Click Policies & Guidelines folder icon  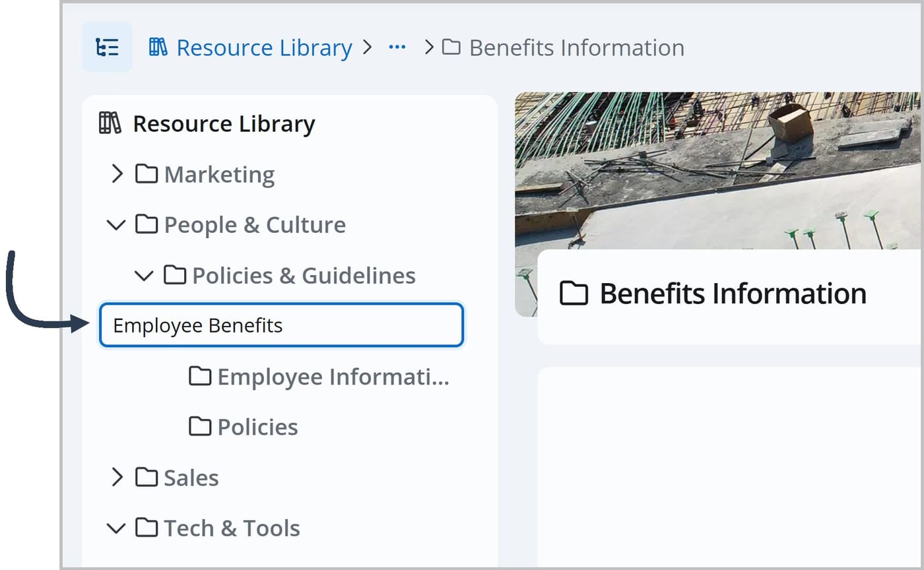point(175,275)
